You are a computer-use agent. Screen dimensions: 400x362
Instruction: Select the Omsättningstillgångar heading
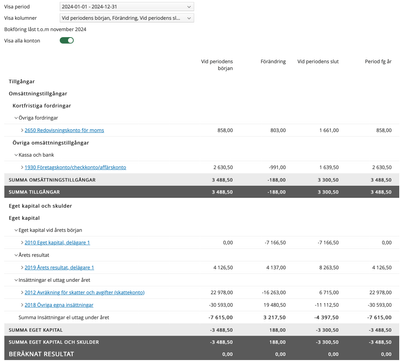[38, 94]
